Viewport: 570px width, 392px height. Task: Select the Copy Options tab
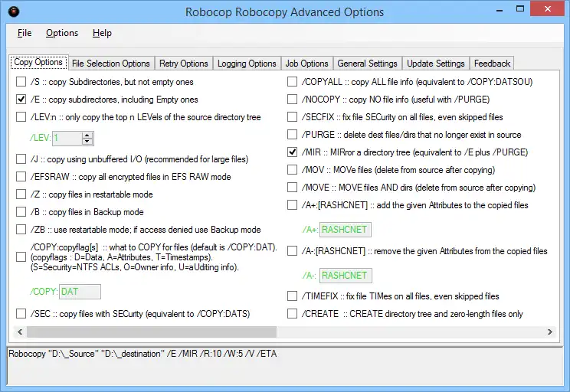point(38,62)
